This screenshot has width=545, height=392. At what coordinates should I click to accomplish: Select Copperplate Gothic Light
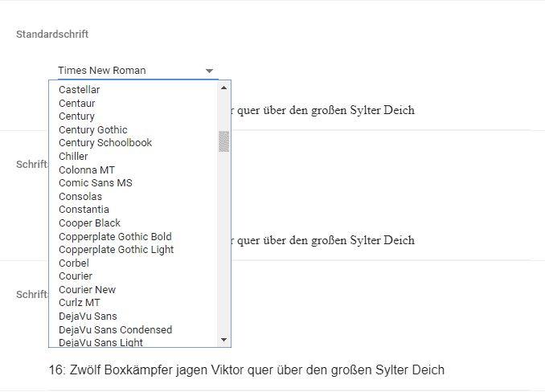[x=133, y=250]
